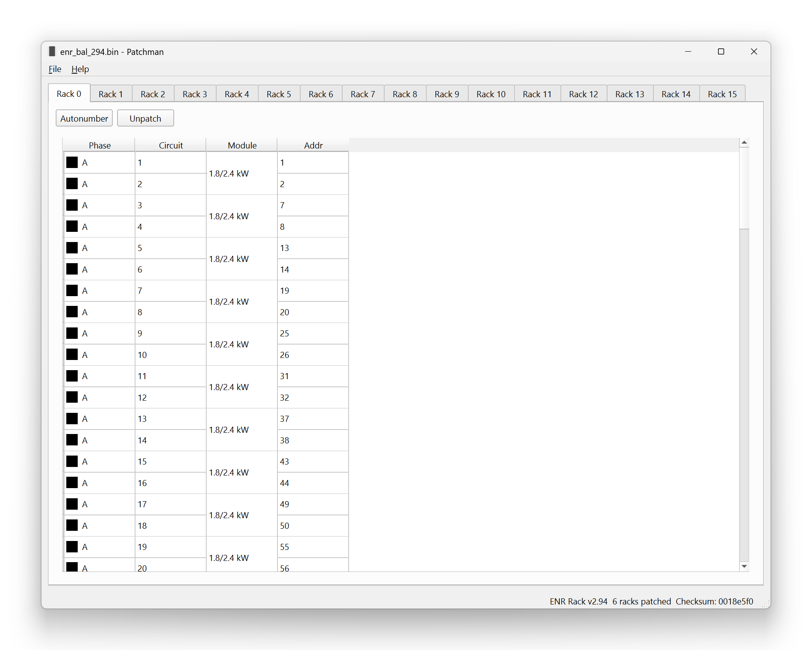Click the black phase swatch for circuit 18
The height and width of the screenshot is (650, 812).
pyautogui.click(x=72, y=526)
